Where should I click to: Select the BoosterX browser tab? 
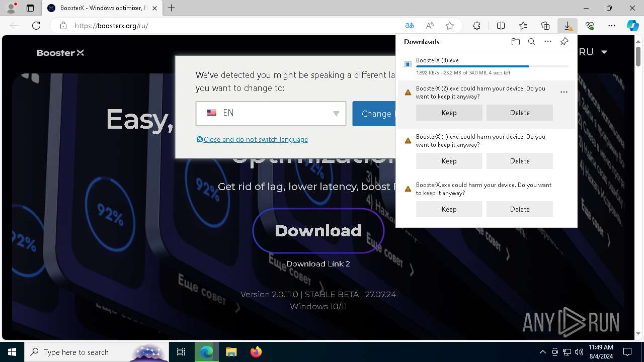[103, 8]
